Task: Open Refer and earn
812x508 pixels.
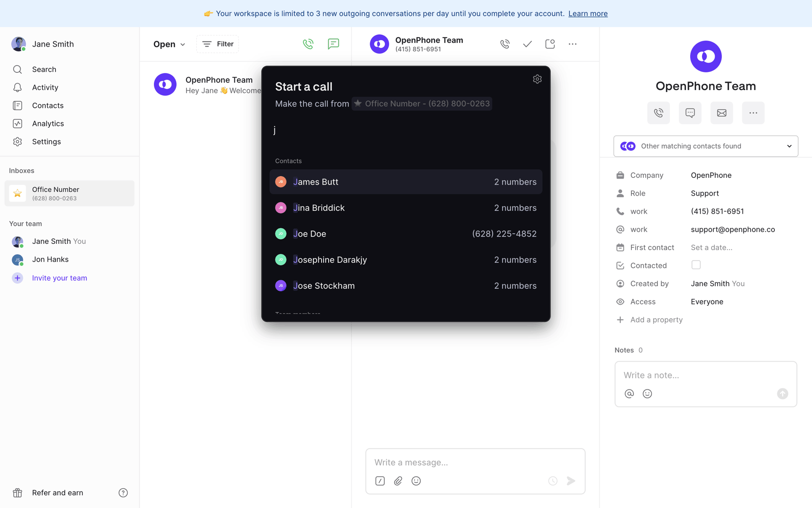Action: click(x=58, y=493)
